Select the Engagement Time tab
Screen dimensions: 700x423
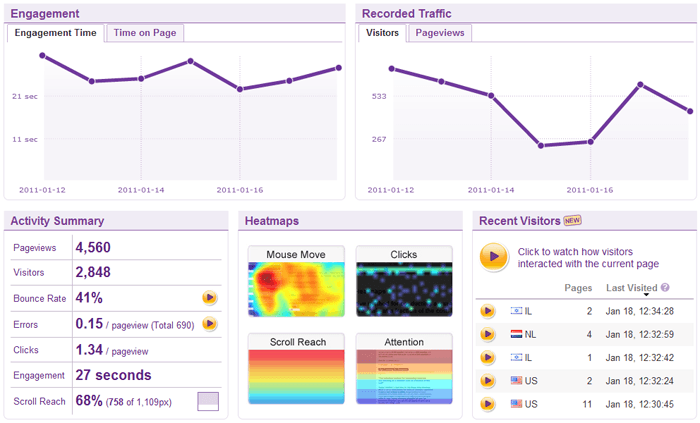pyautogui.click(x=55, y=33)
